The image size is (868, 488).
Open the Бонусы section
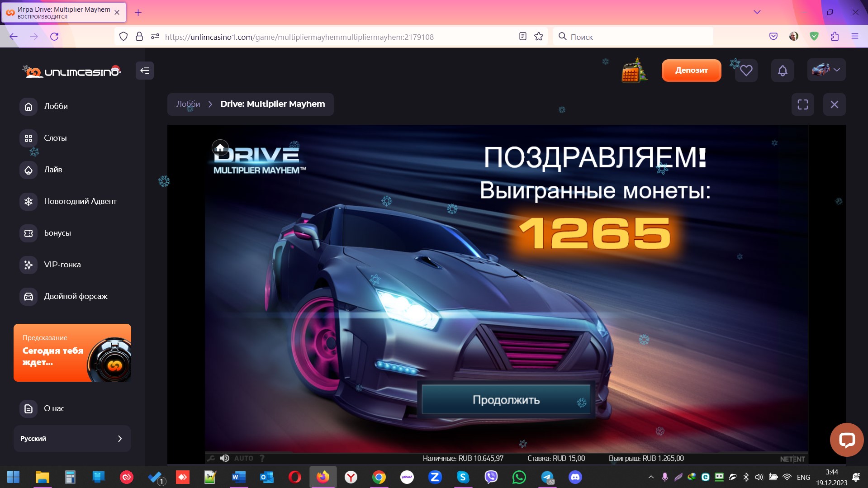coord(45,233)
